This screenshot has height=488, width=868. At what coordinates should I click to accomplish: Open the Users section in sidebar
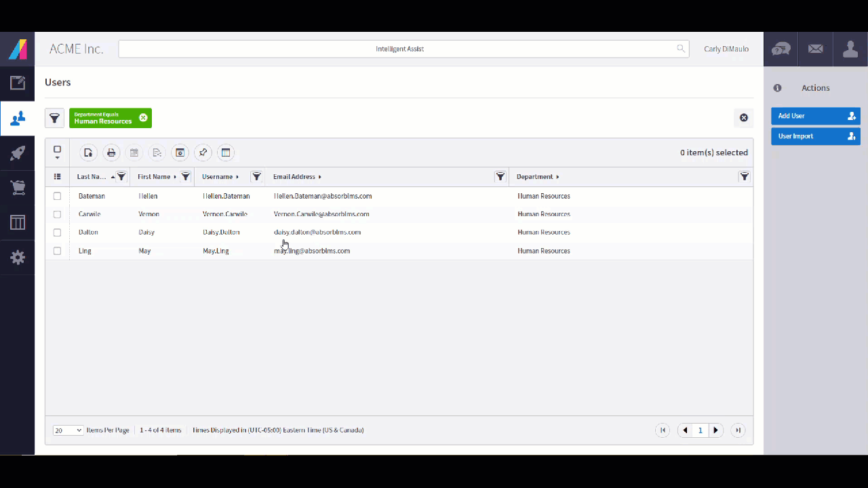coord(18,118)
